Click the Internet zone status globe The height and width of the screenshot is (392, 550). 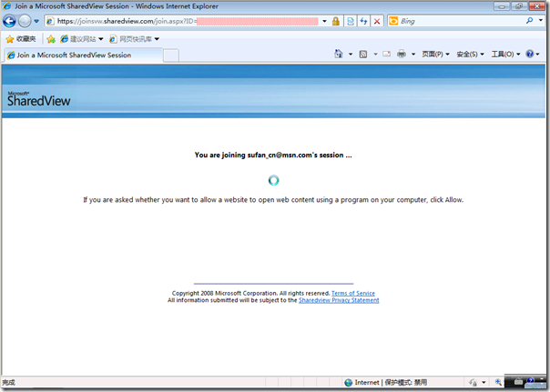[349, 383]
